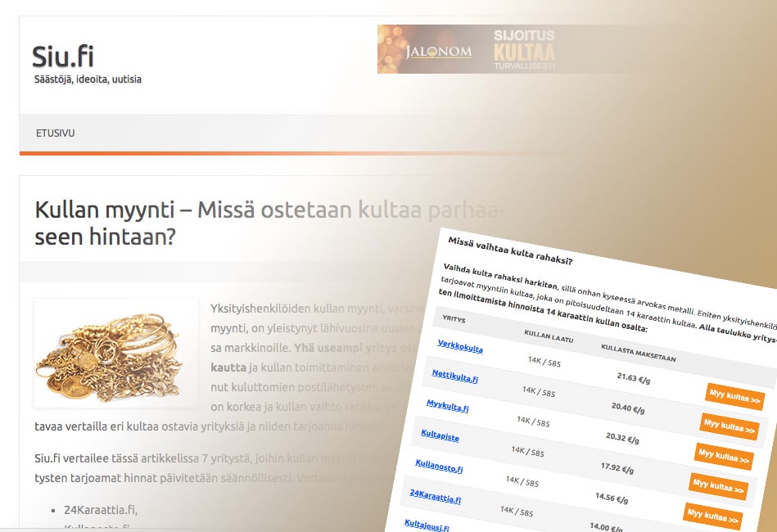
Task: Visit the 24Karaattia.fi table link
Action: (435, 496)
